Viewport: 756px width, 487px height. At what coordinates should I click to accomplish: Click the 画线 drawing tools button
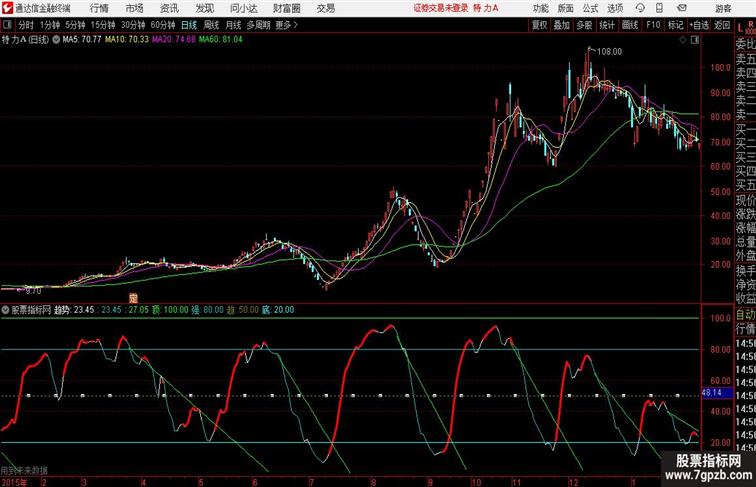630,25
